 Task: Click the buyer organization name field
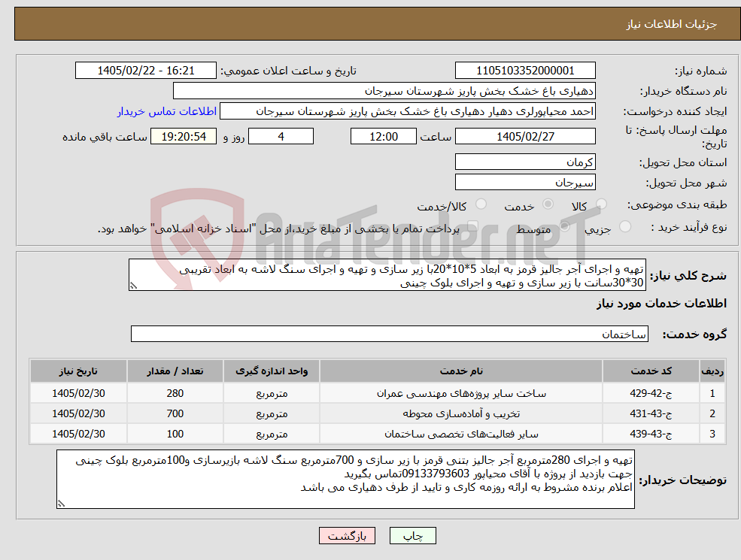(x=384, y=91)
